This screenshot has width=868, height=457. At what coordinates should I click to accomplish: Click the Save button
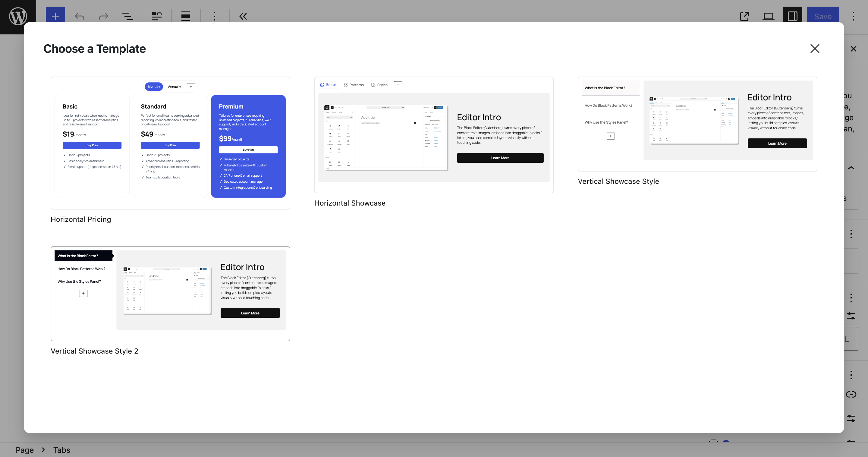pyautogui.click(x=822, y=16)
